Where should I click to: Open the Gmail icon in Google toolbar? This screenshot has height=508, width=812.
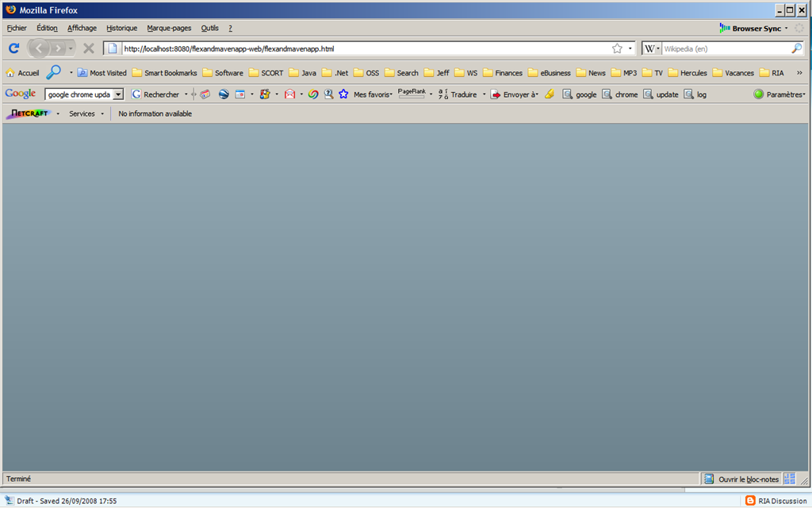(289, 94)
